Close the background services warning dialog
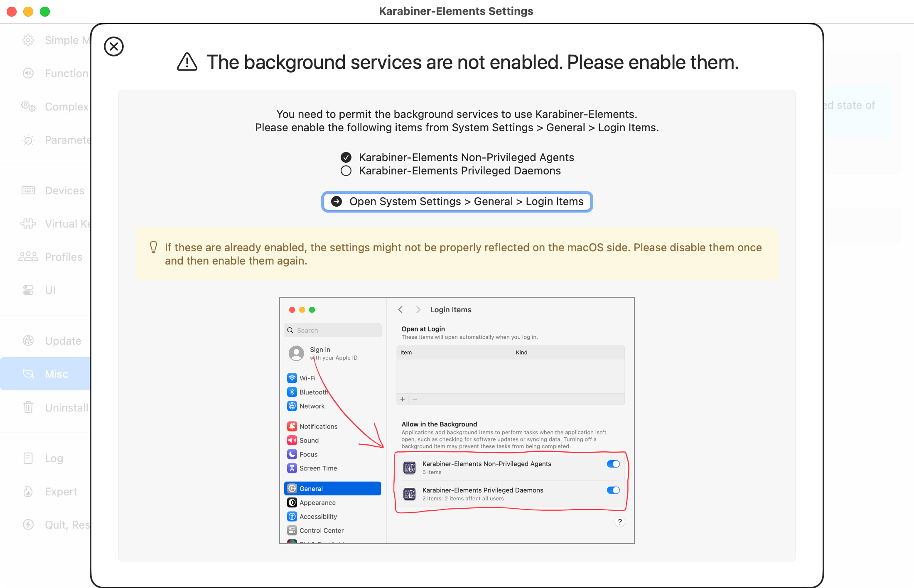This screenshot has height=588, width=914. click(x=113, y=46)
